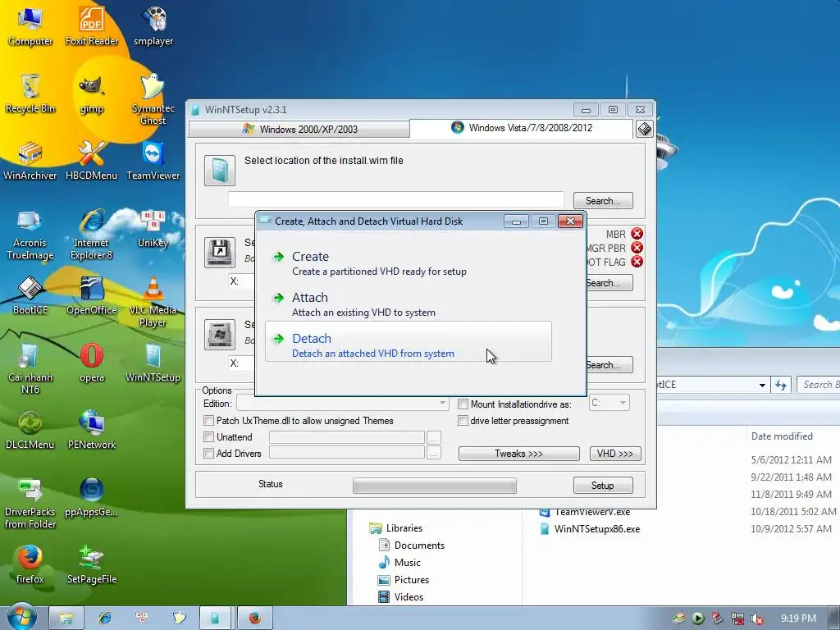Image resolution: width=840 pixels, height=630 pixels.
Task: Launch firefox desktop shortcut
Action: coord(30,564)
